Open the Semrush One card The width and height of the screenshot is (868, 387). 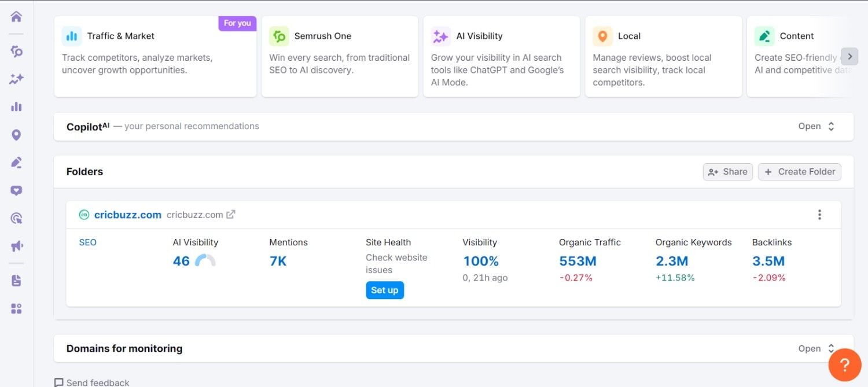pos(340,56)
